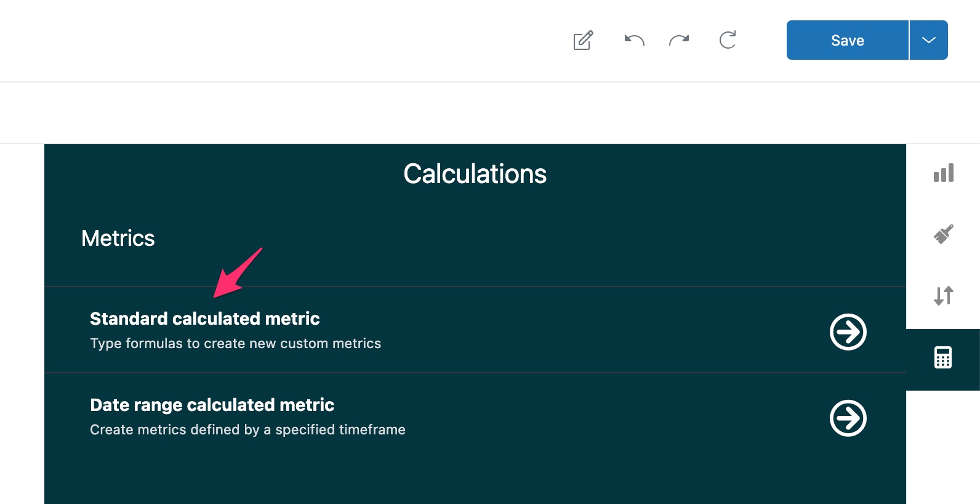
Task: Select the Standard calculated metric option
Action: click(205, 319)
